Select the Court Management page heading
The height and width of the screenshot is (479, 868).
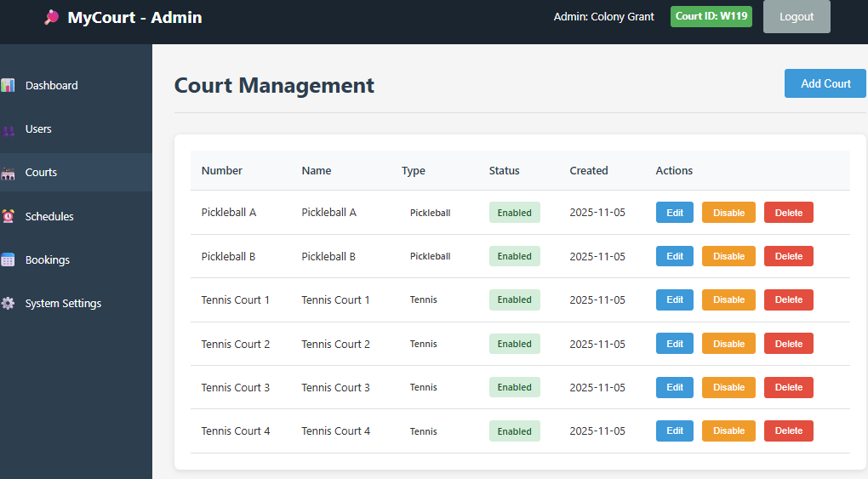[274, 85]
